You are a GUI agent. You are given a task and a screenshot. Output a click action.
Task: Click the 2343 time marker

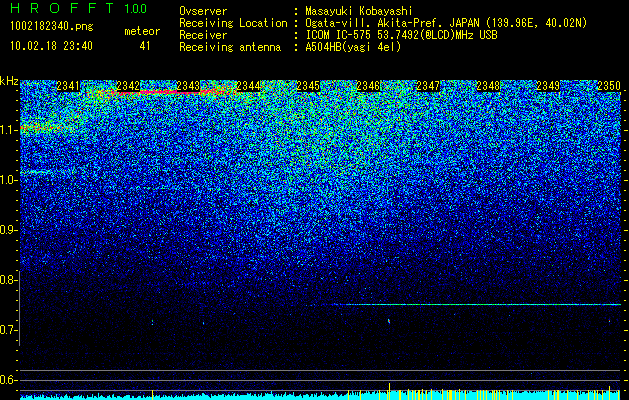click(x=188, y=86)
